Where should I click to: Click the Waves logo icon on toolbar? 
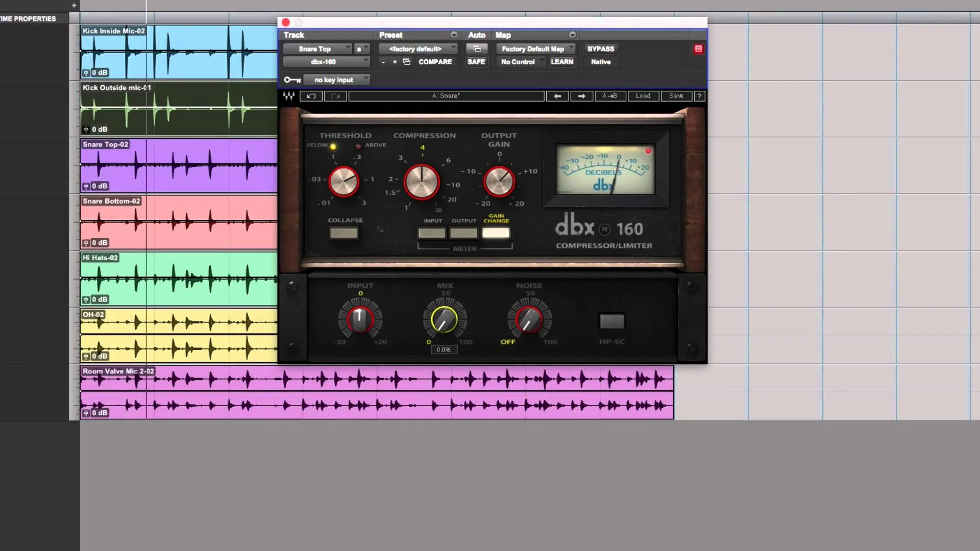pos(289,96)
